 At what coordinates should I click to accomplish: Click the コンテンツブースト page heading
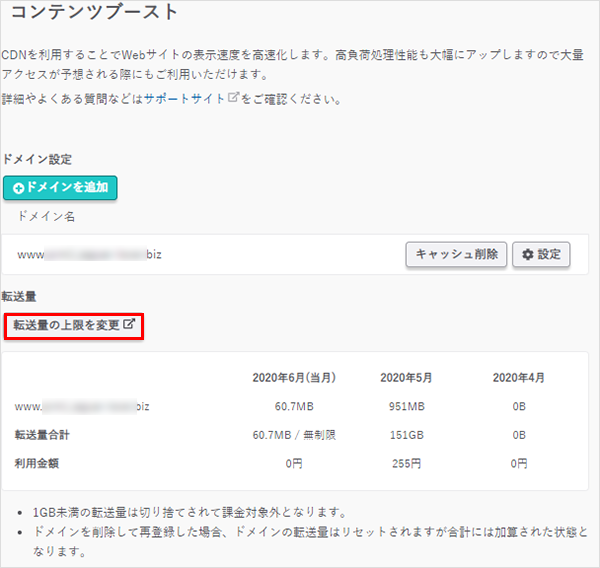(94, 13)
